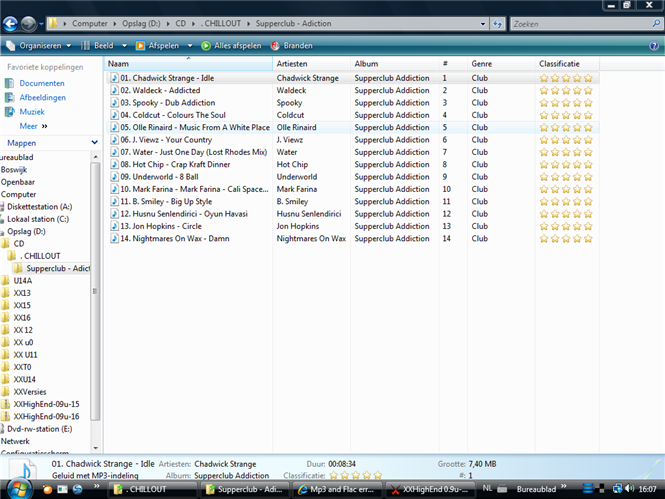The width and height of the screenshot is (665, 499).
Task: Click the Classificatie stars for 07. Water - Just One Day
Action: tap(566, 152)
